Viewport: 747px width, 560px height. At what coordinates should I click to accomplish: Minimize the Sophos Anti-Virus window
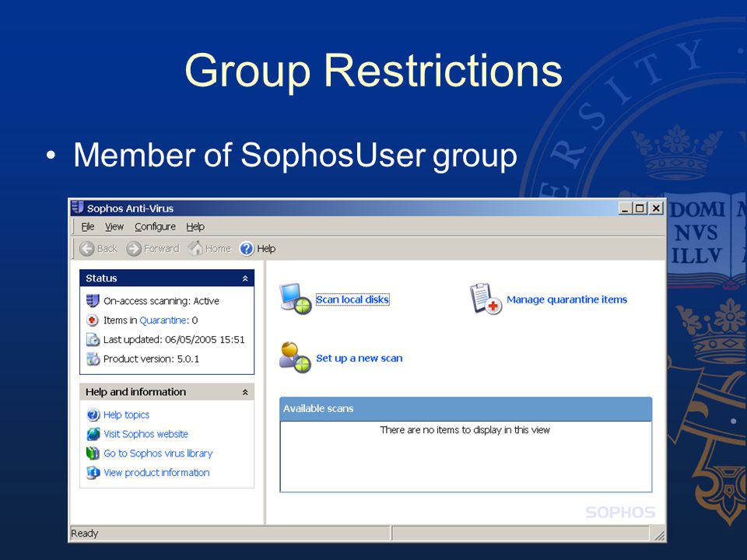click(x=625, y=208)
